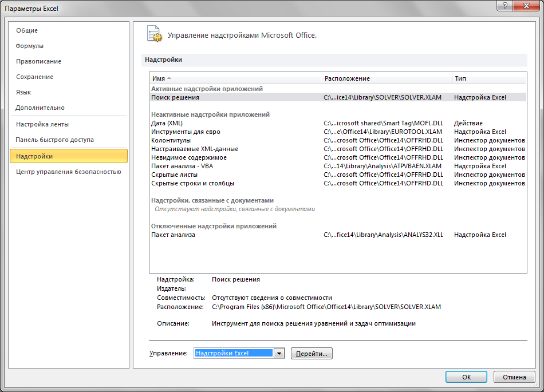This screenshot has width=544, height=392.
Task: Click the SOLVER.XLAM location cell
Action: coord(383,97)
